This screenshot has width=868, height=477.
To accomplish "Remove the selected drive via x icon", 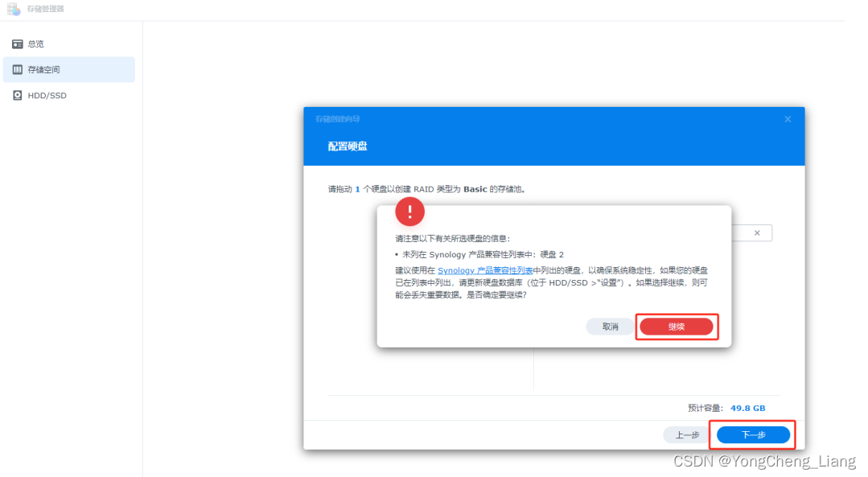I will pyautogui.click(x=757, y=233).
